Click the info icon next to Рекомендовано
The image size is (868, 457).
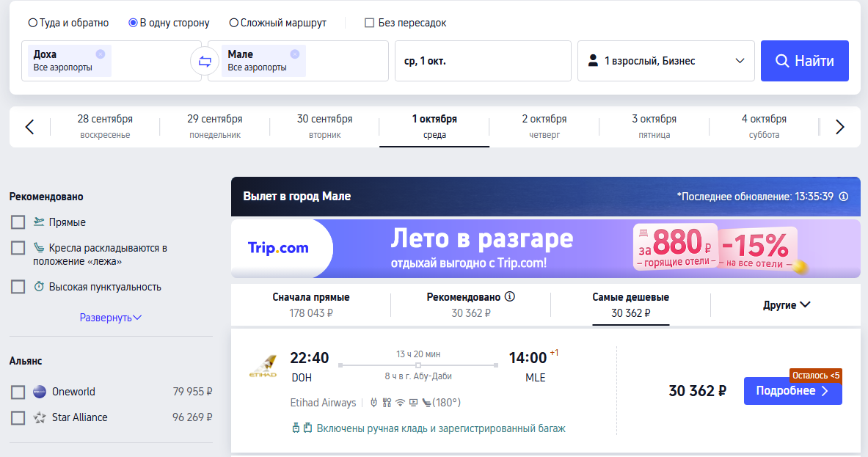click(x=510, y=296)
